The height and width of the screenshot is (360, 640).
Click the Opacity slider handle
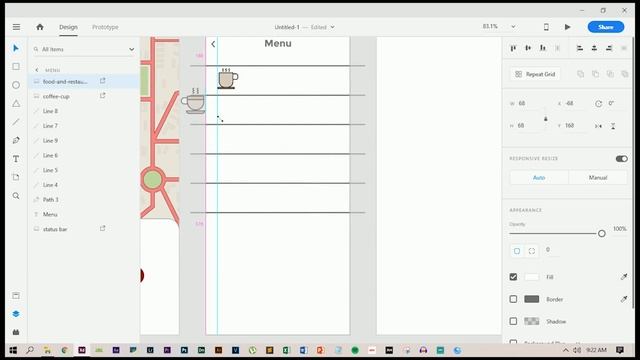tap(602, 233)
